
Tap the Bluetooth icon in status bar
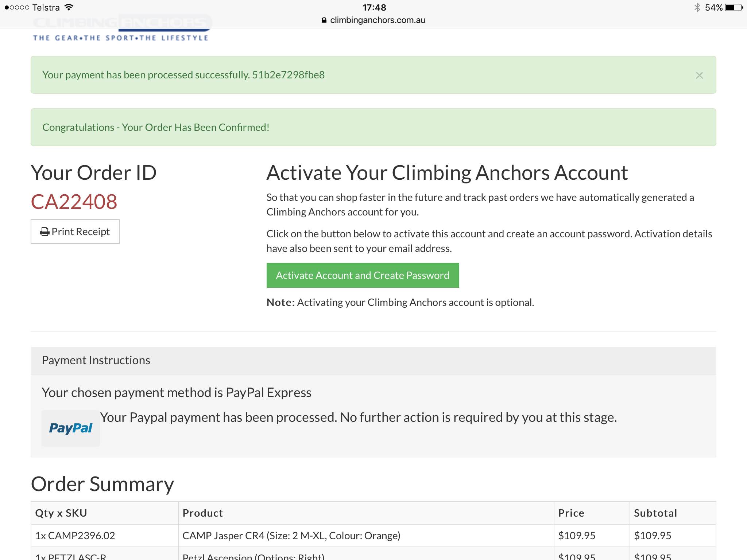point(697,7)
